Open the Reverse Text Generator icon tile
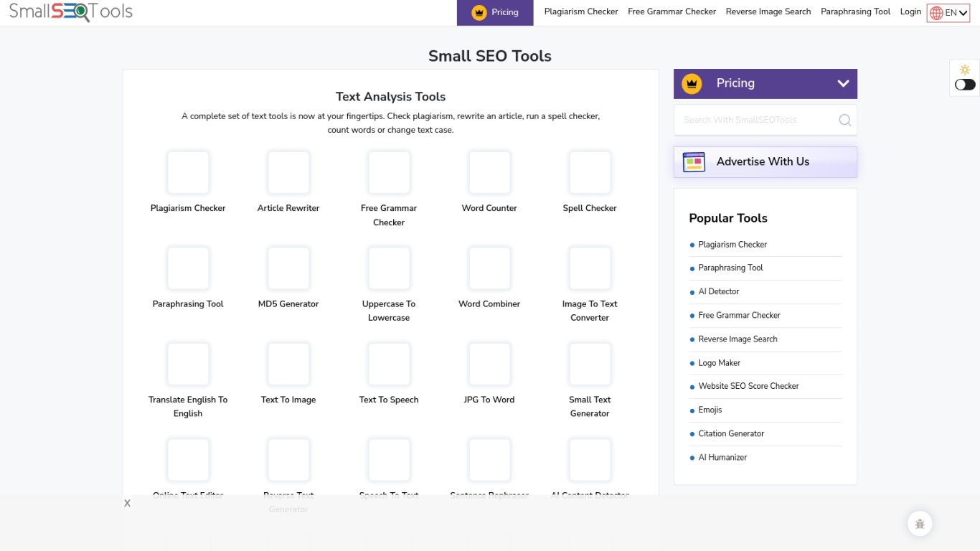Image resolution: width=980 pixels, height=551 pixels. coord(288,460)
